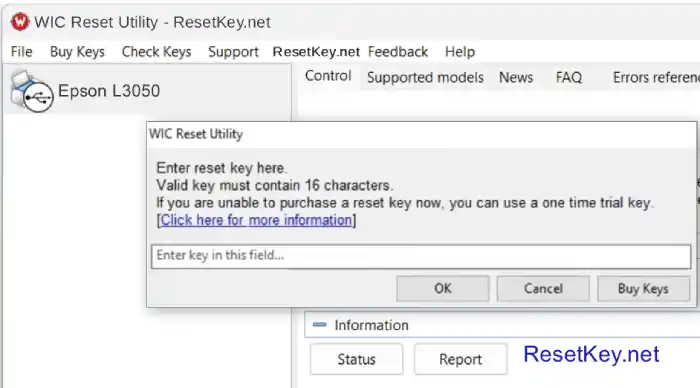Image resolution: width=700 pixels, height=388 pixels.
Task: Switch to the Supported models tab
Action: pyautogui.click(x=425, y=78)
